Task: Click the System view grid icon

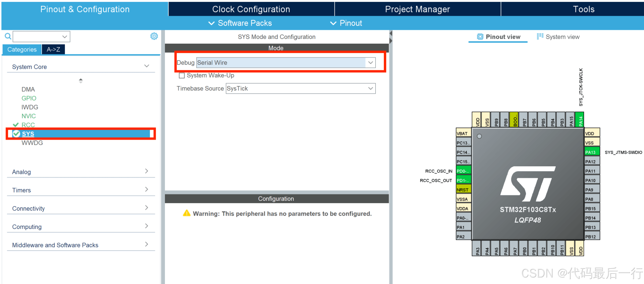Action: click(x=540, y=37)
